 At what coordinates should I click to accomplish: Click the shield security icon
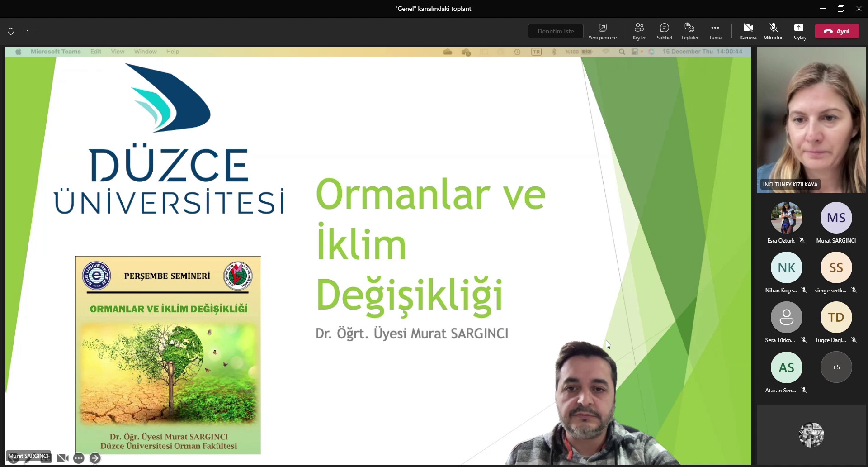(11, 31)
